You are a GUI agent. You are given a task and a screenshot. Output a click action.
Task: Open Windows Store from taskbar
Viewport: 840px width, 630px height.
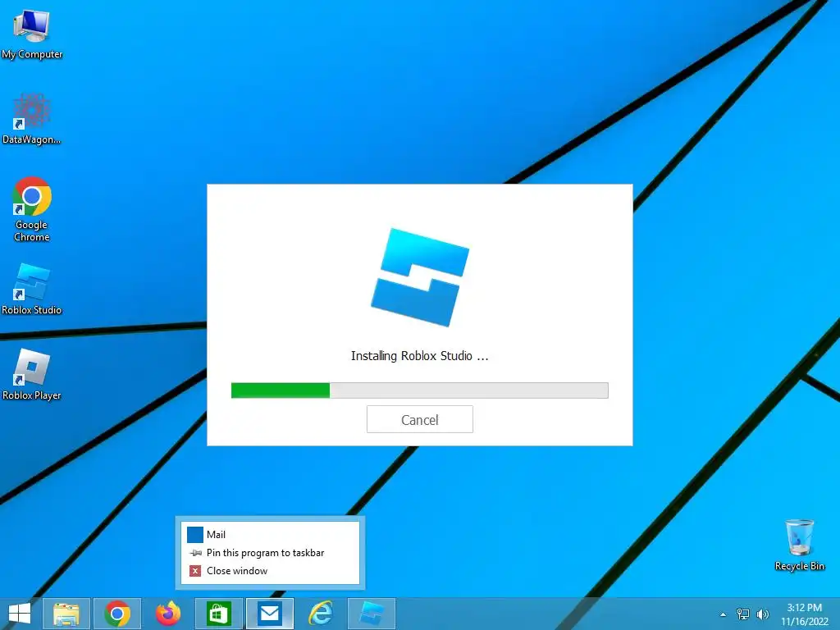click(x=218, y=614)
